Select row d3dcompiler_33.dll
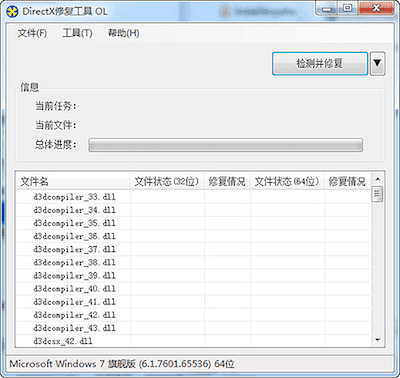This screenshot has width=400, height=378. (194, 197)
